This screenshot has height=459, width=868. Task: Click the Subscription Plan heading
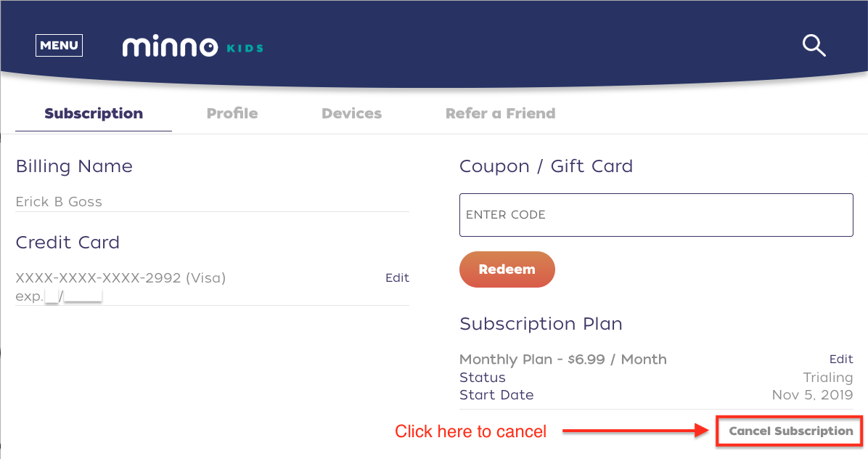541,324
